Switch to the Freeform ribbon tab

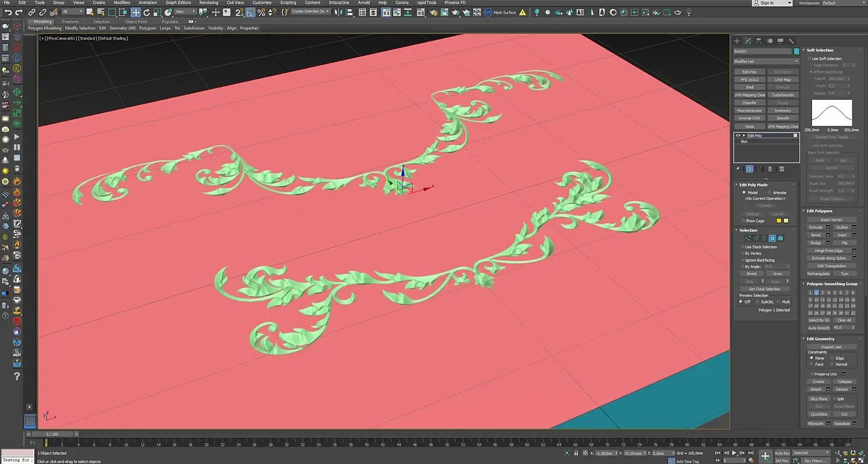coord(71,22)
